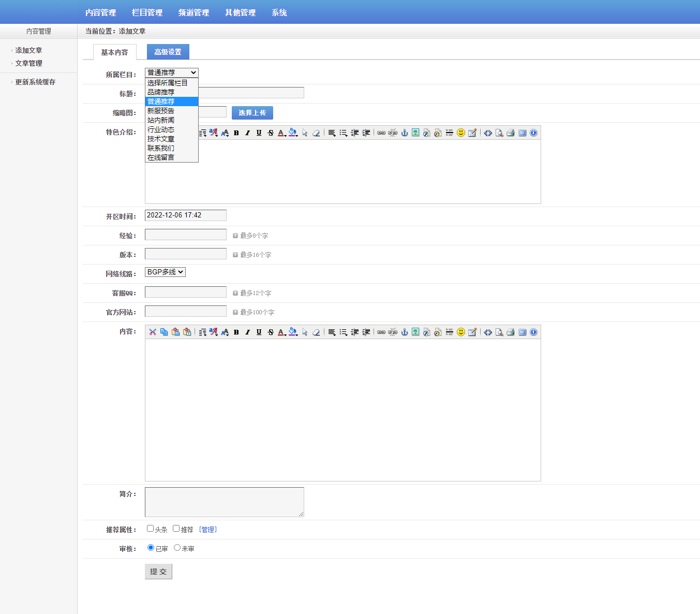Insert an anchor using the 内容 editor toolbar
Viewport: 700px width, 614px height.
[x=405, y=332]
